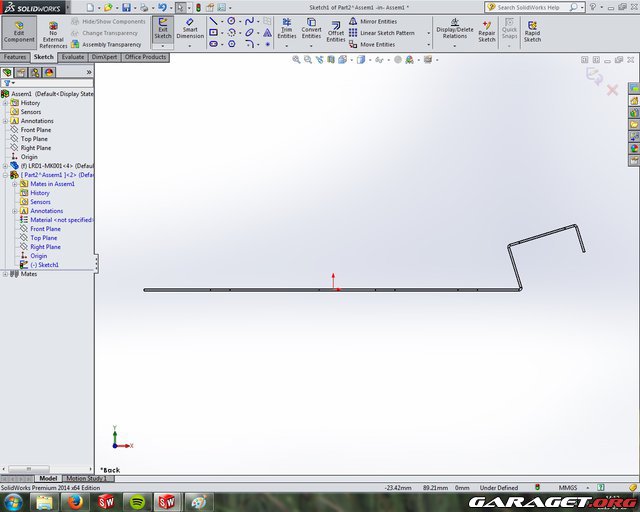
Task: Toggle Assembly Transparency setting
Action: [x=111, y=45]
